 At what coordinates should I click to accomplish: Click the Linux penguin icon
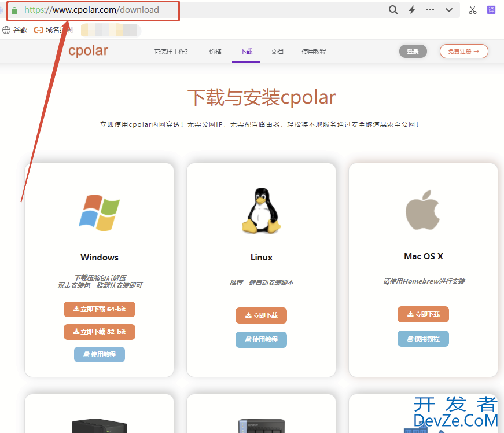tap(262, 211)
